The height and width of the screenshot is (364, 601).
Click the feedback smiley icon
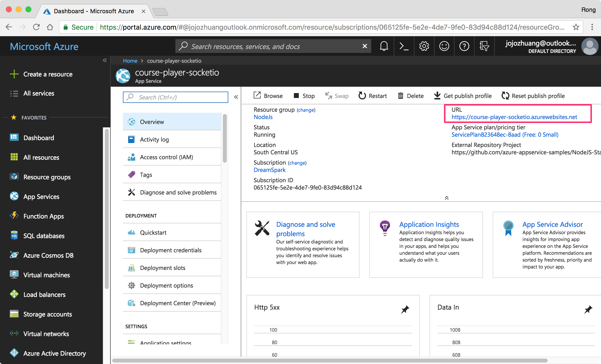pos(444,46)
